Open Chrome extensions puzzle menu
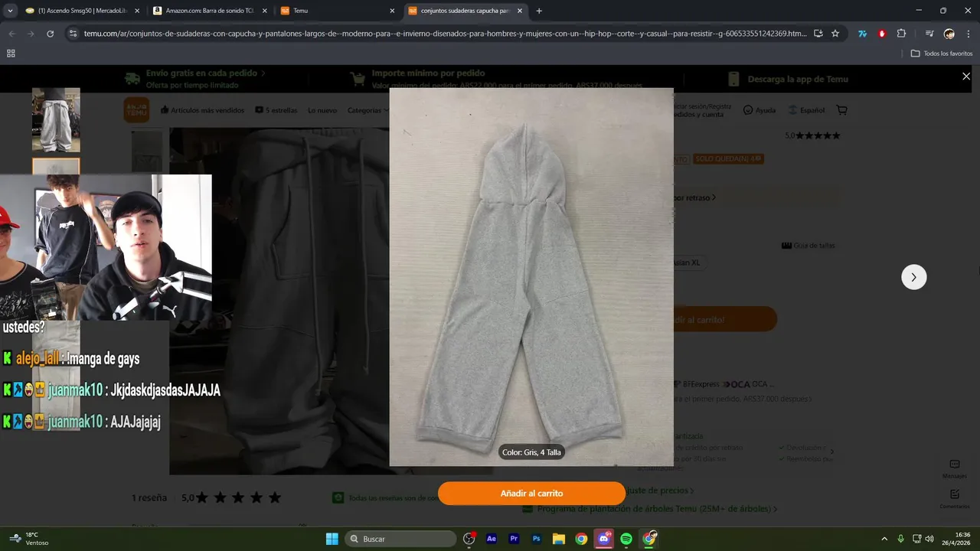Viewport: 980px width, 551px height. pyautogui.click(x=901, y=34)
